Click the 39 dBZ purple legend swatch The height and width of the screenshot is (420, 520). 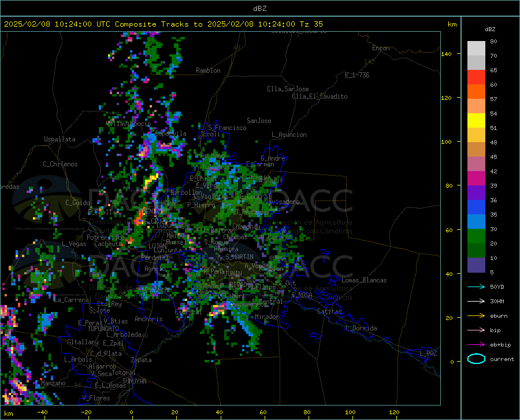(x=476, y=193)
